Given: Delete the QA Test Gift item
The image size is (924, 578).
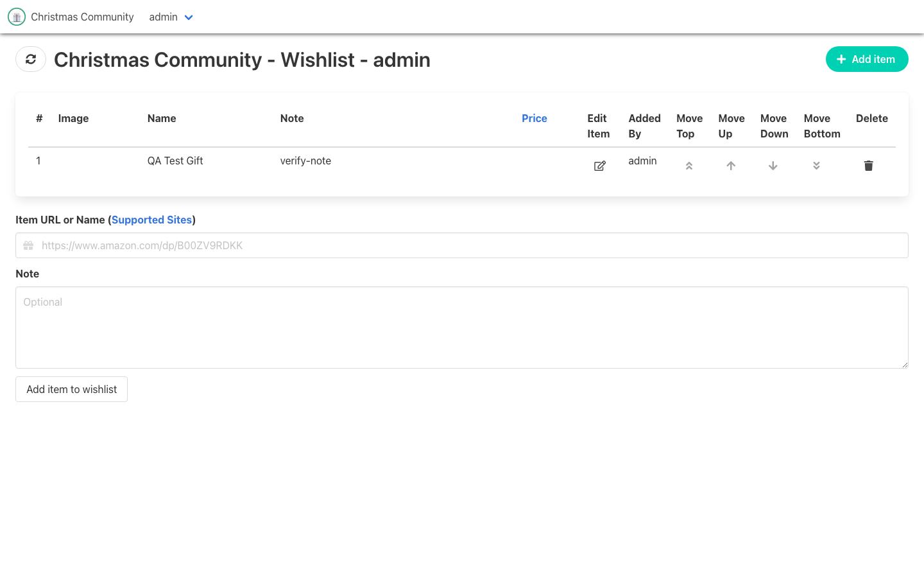Looking at the screenshot, I should 869,166.
